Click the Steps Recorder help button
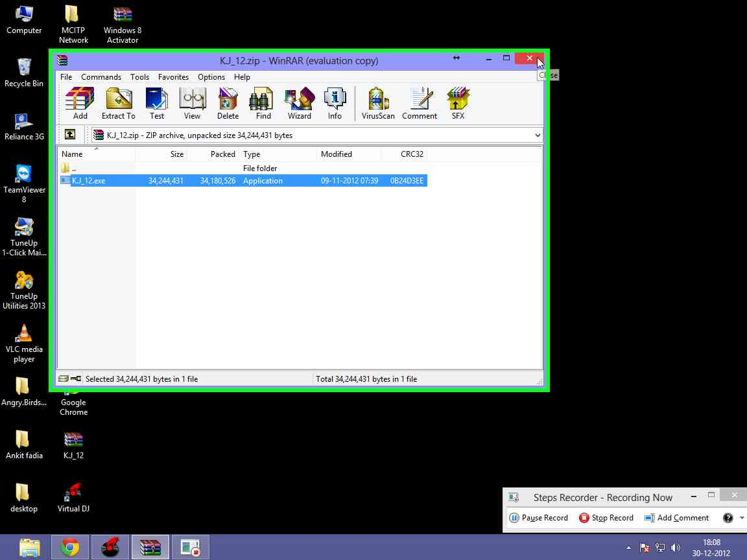 728,518
